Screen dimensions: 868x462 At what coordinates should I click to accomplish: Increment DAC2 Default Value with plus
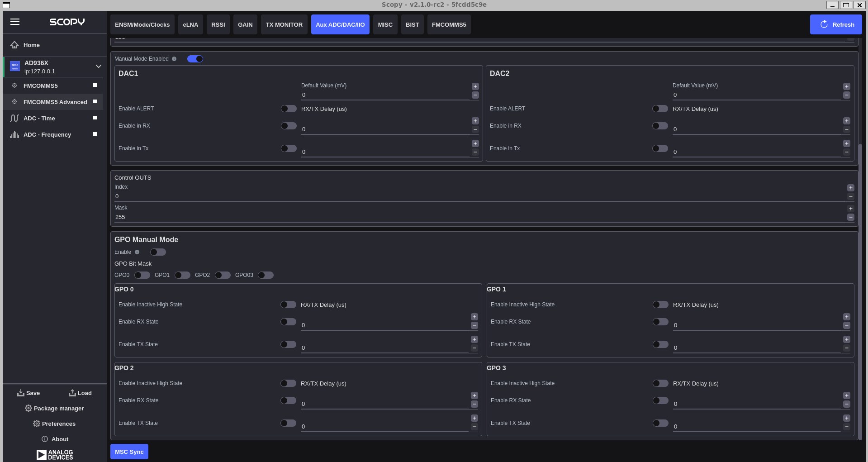click(847, 86)
